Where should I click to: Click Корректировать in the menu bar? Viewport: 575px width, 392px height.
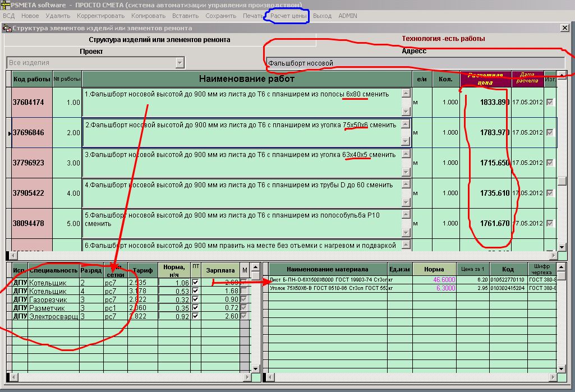[x=101, y=16]
